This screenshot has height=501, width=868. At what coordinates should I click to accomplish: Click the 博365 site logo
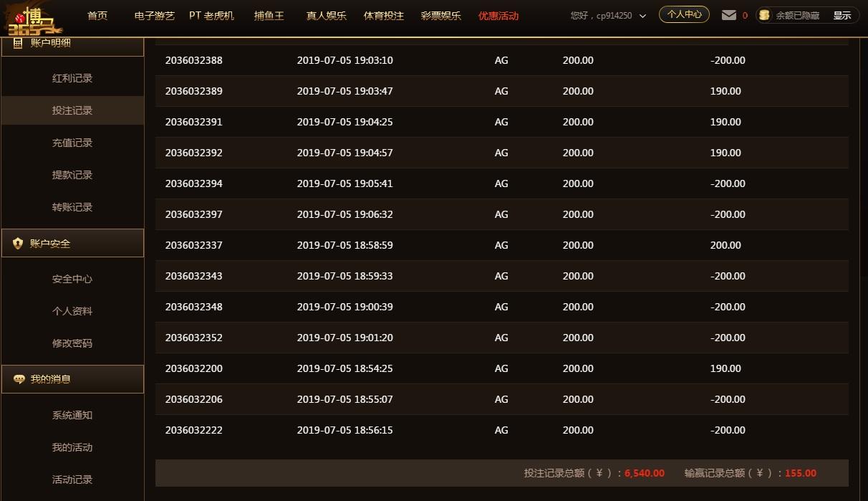[x=34, y=19]
